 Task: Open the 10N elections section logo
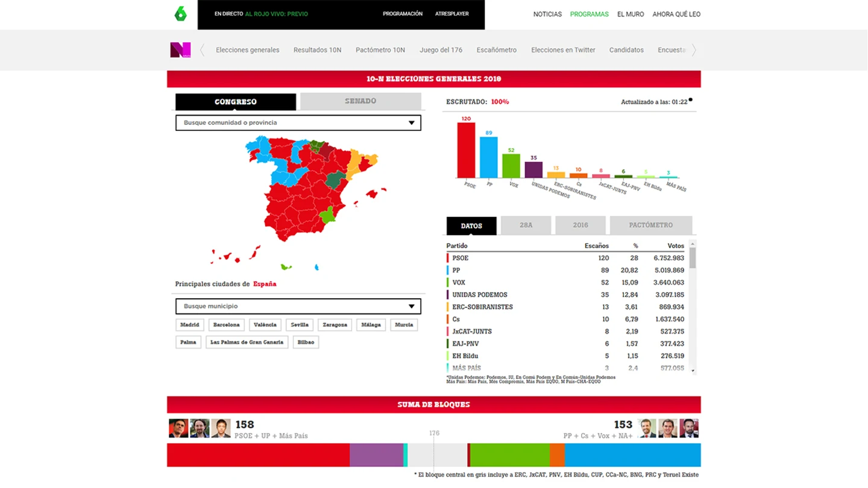click(180, 50)
